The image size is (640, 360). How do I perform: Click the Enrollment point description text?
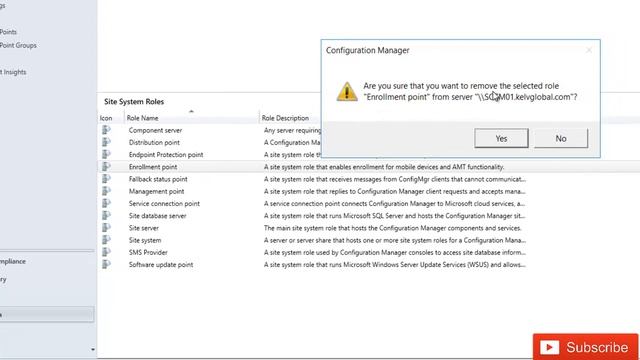tap(384, 167)
